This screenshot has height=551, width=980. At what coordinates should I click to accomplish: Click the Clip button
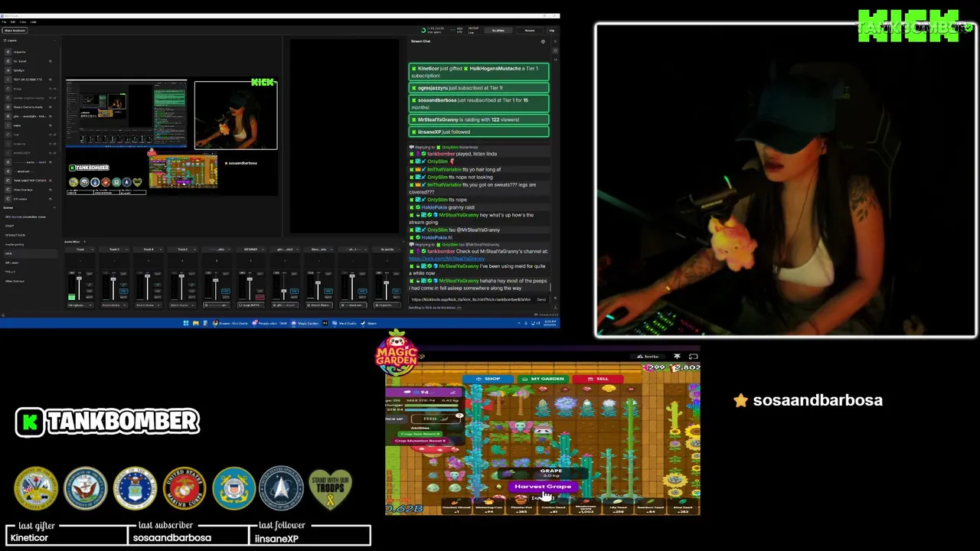tap(552, 31)
